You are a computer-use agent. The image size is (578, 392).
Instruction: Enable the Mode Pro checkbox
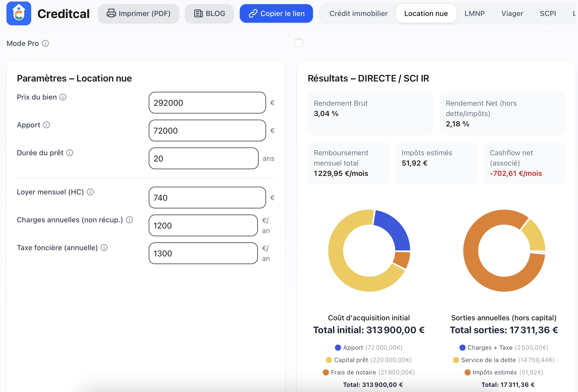(x=299, y=43)
